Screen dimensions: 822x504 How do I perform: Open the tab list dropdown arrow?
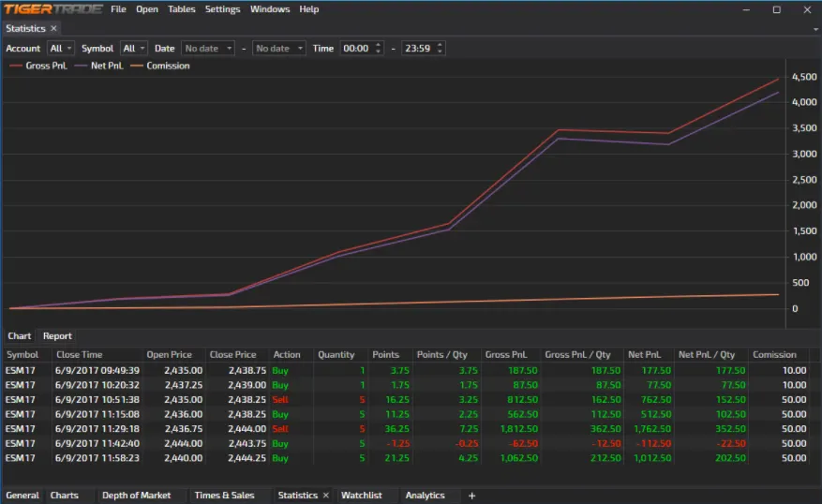coord(815,29)
